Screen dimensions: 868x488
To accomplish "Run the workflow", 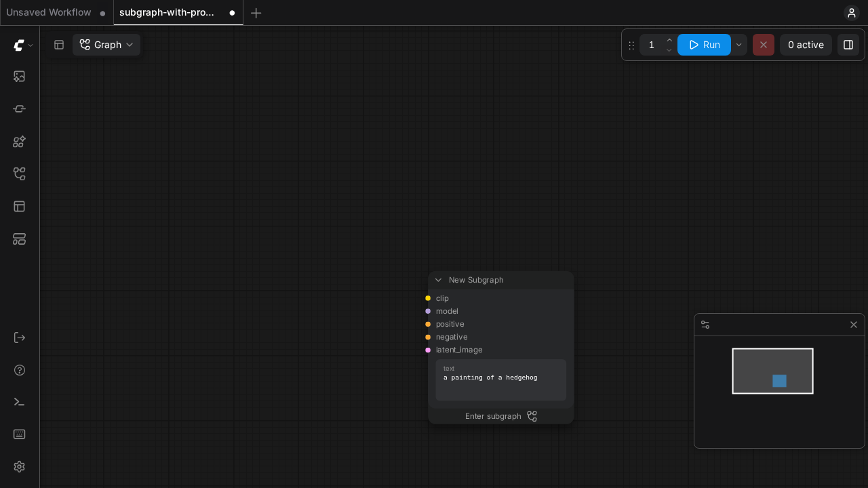I will 704,45.
